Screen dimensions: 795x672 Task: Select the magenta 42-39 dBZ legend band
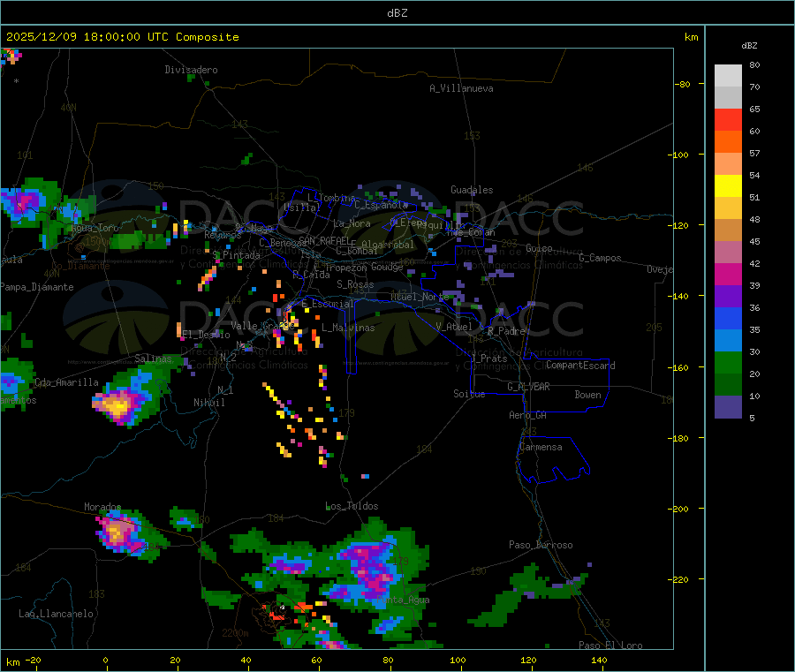[728, 274]
